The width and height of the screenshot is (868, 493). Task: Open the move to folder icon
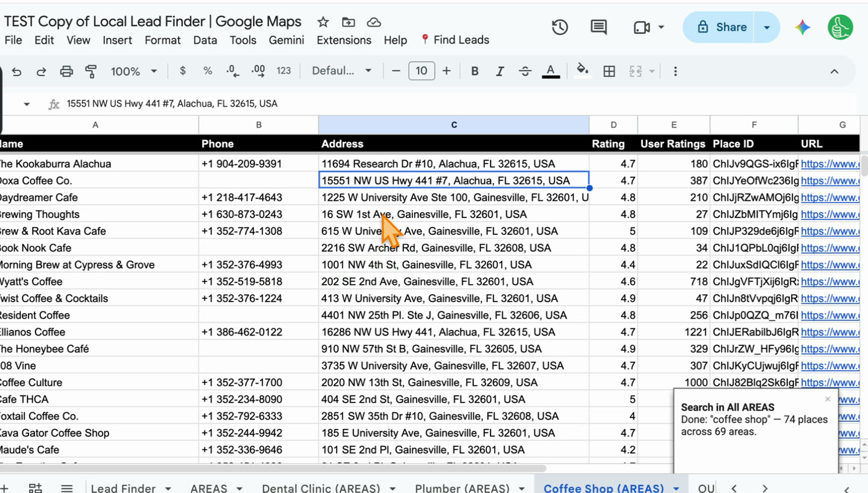point(348,22)
